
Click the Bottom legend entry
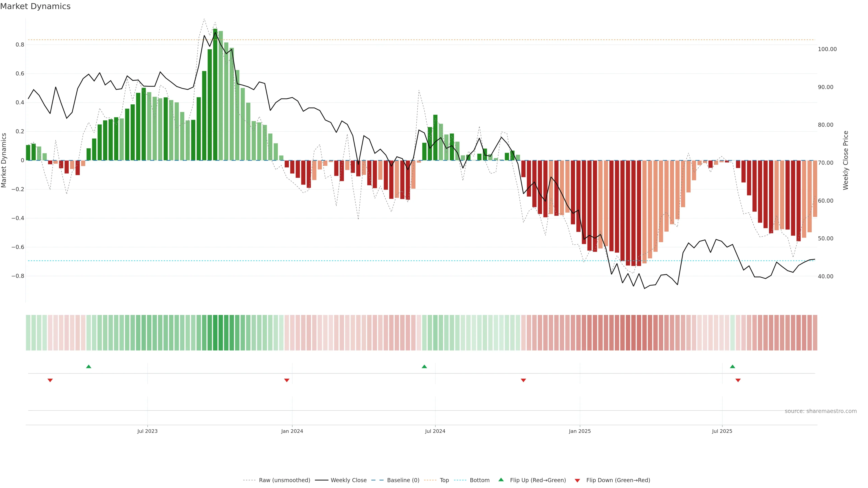click(x=479, y=480)
